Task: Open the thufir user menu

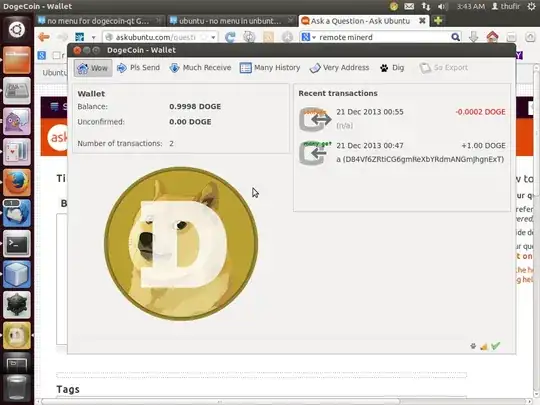Action: 506,6
